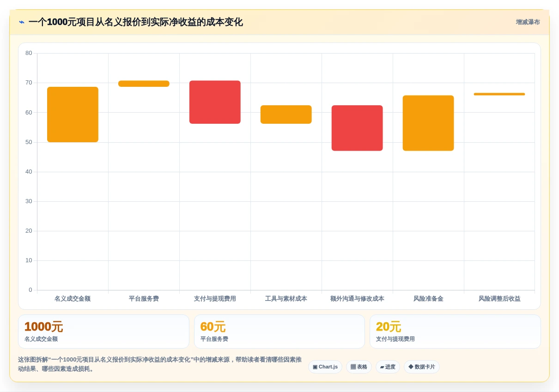Click x-axis label 工具与素材成本
The height and width of the screenshot is (392, 559).
tap(286, 299)
